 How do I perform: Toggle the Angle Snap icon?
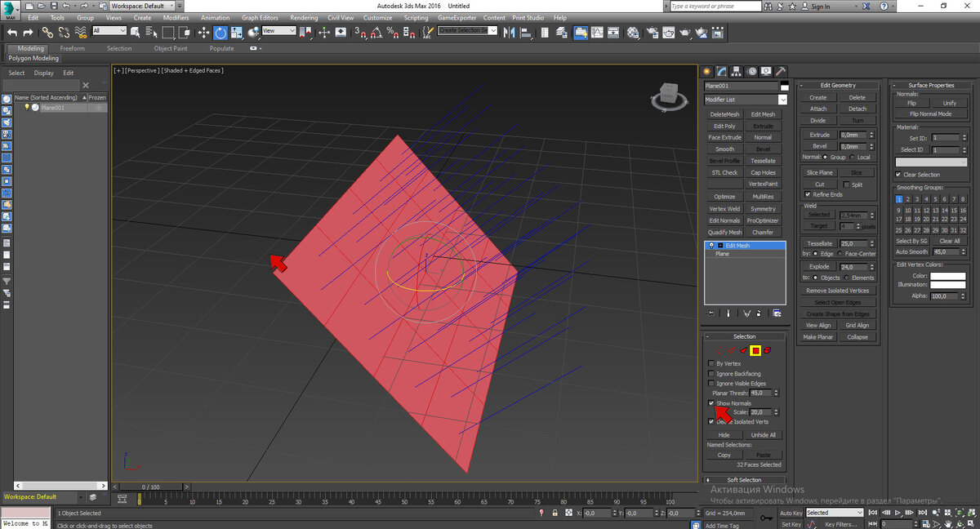point(376,32)
